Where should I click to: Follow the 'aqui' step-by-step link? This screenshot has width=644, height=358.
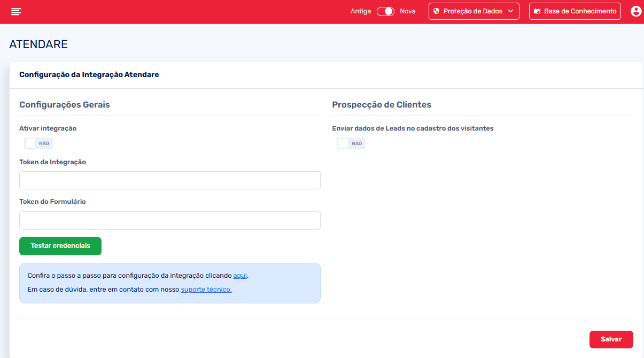pyautogui.click(x=240, y=276)
